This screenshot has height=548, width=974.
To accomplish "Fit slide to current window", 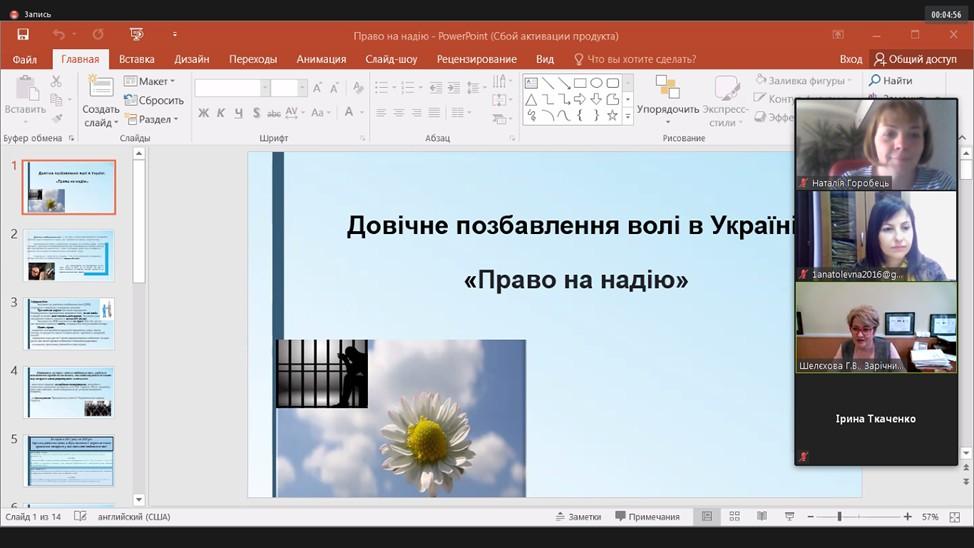I will pos(954,517).
